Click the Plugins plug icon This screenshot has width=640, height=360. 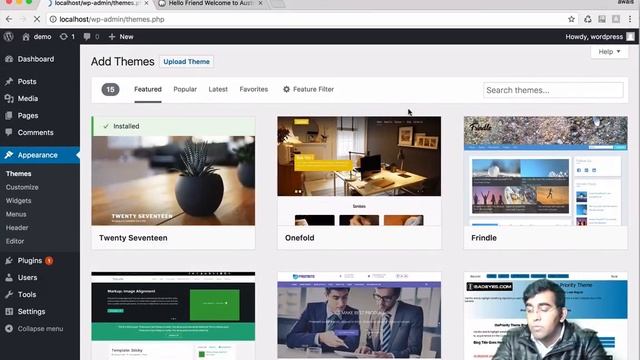tap(9, 260)
